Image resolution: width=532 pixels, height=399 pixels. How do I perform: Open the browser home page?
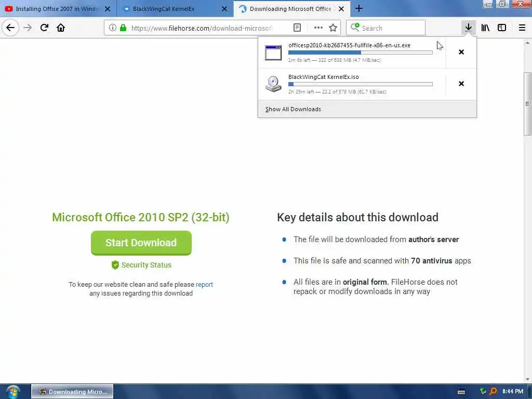coord(61,28)
